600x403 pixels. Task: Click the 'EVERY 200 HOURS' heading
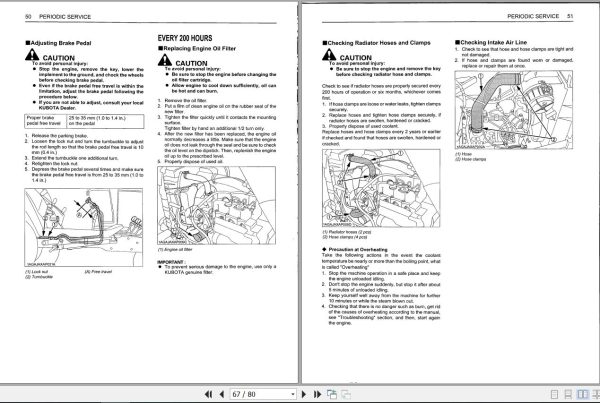(x=185, y=38)
